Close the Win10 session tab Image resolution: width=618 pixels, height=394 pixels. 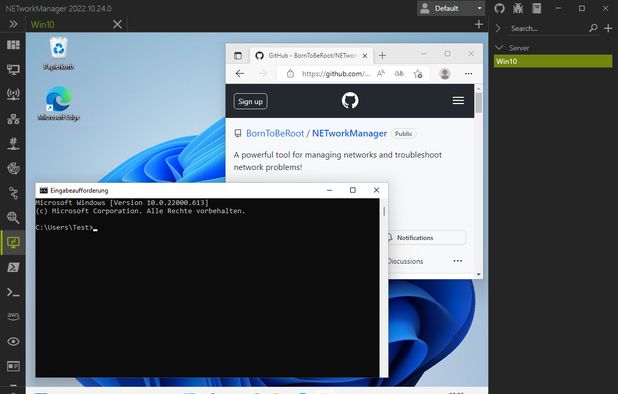click(x=117, y=24)
